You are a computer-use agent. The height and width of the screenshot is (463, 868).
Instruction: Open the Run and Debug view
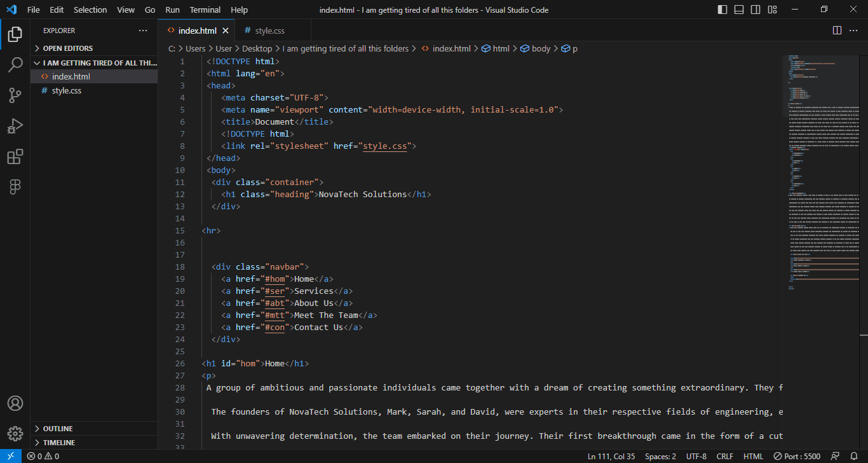tap(15, 126)
